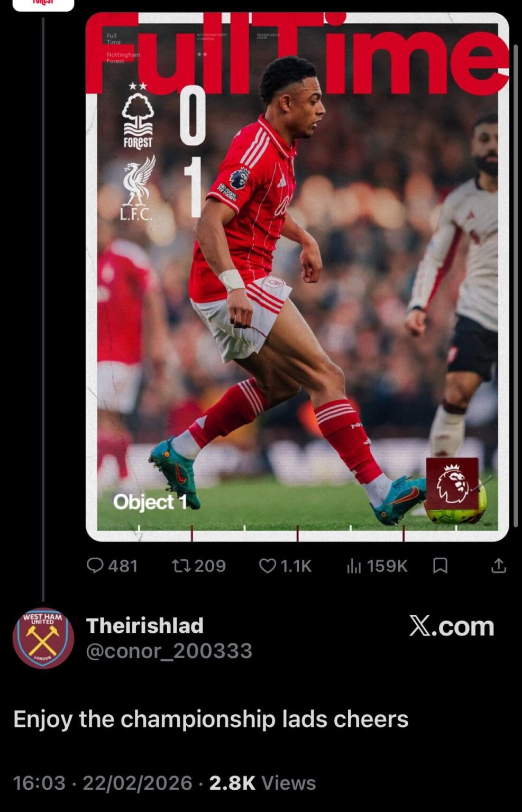The height and width of the screenshot is (812, 522).
Task: Like the post with the heart icon
Action: click(268, 566)
